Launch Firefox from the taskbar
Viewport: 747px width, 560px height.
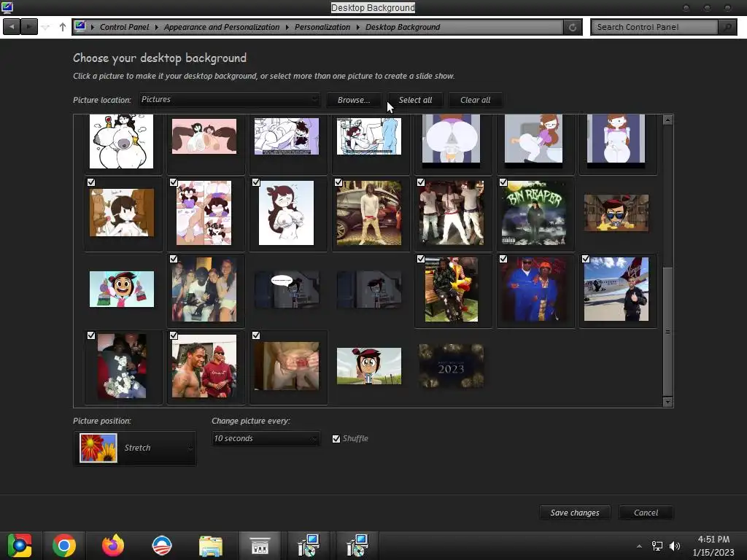(113, 545)
